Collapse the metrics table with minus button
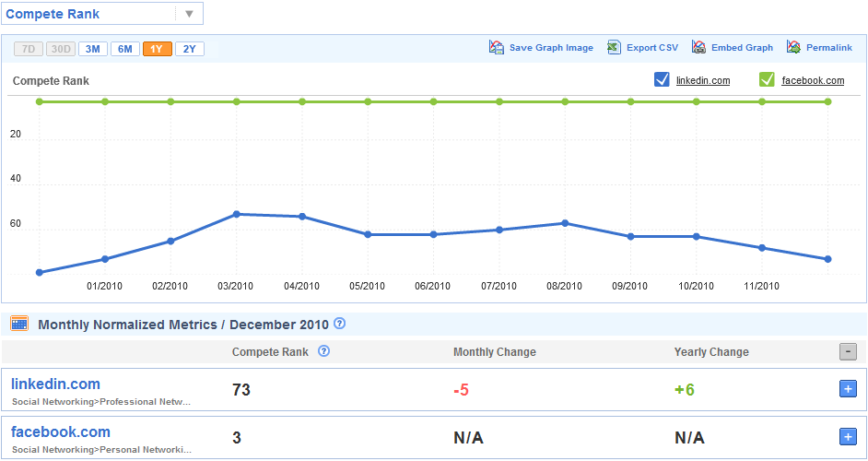 click(x=848, y=351)
